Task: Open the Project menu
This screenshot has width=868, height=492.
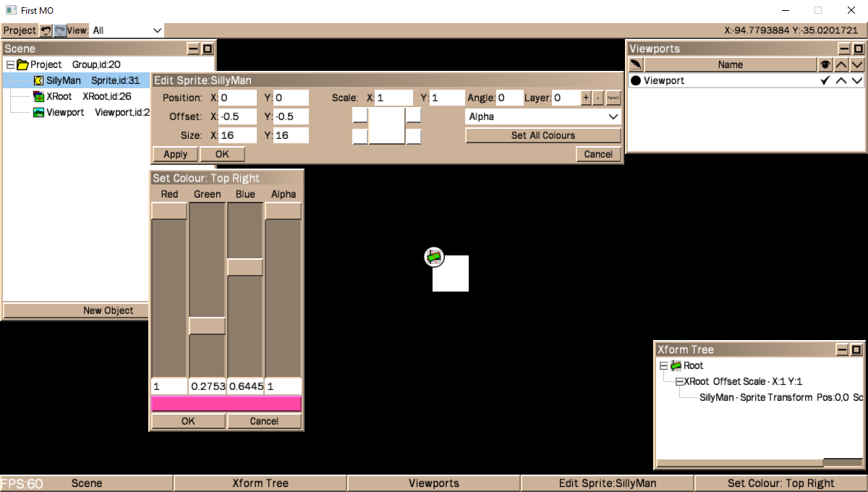Action: [20, 30]
